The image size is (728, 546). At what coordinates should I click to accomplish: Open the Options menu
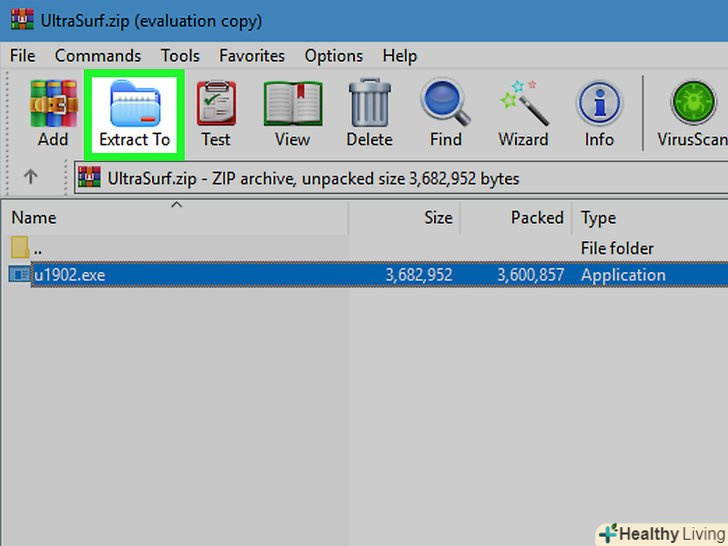point(333,56)
